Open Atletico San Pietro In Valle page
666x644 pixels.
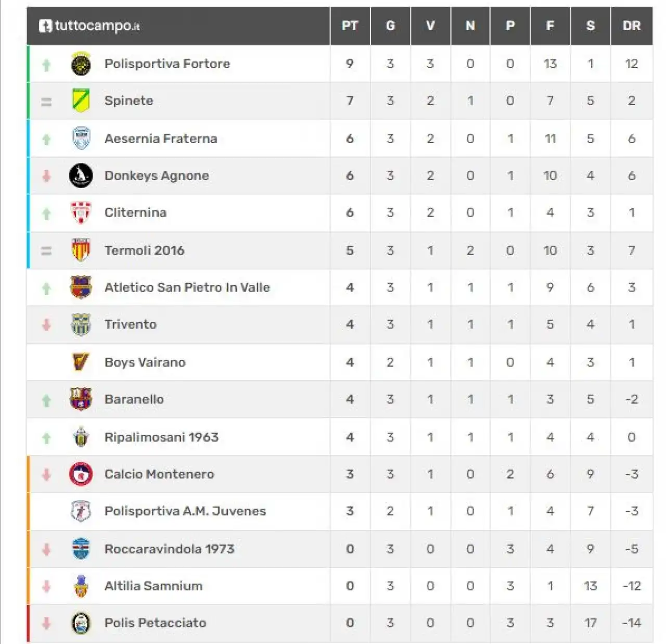pyautogui.click(x=187, y=287)
